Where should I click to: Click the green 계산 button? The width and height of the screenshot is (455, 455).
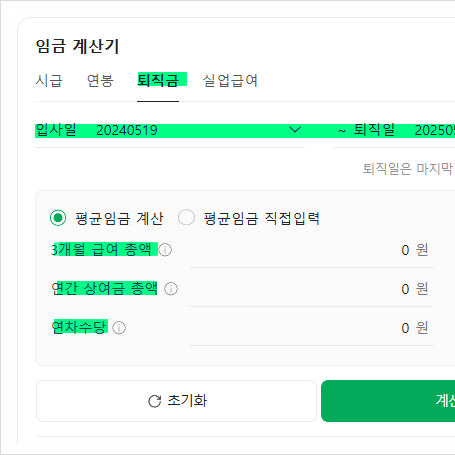point(388,401)
